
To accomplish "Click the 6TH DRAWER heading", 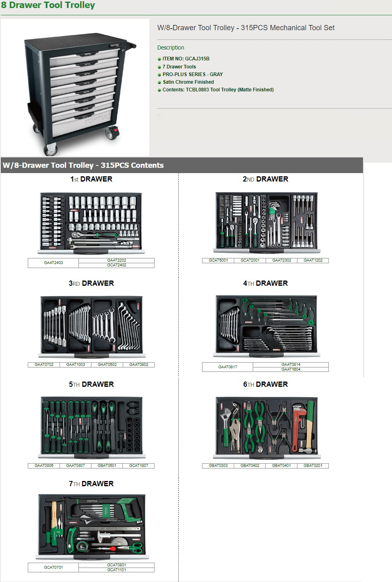I will coord(265,384).
